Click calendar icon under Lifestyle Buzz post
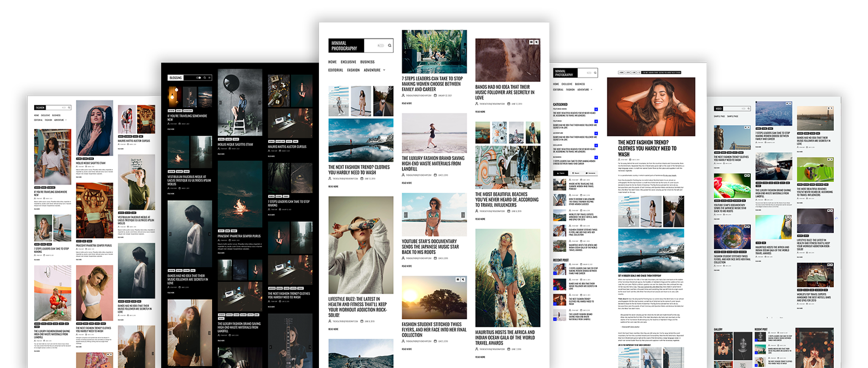This screenshot has height=368, width=868. click(x=362, y=321)
